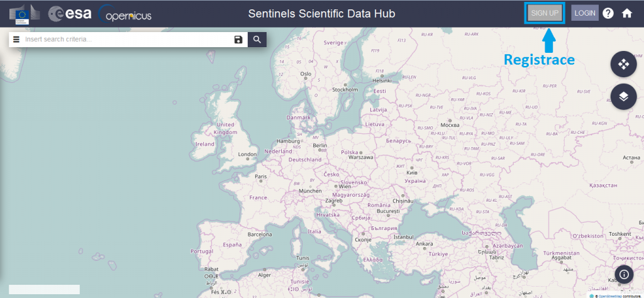
Task: Open the hamburger menu in search bar
Action: [16, 40]
